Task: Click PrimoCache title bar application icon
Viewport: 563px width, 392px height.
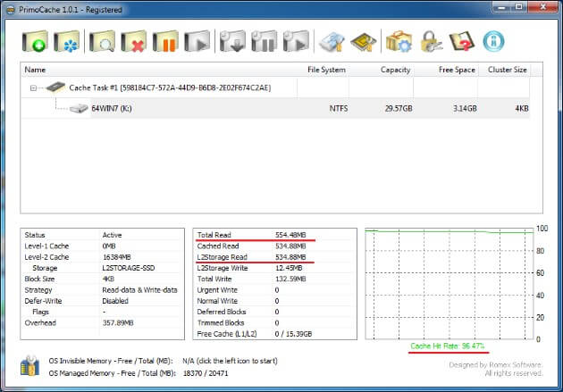Action: 11,10
